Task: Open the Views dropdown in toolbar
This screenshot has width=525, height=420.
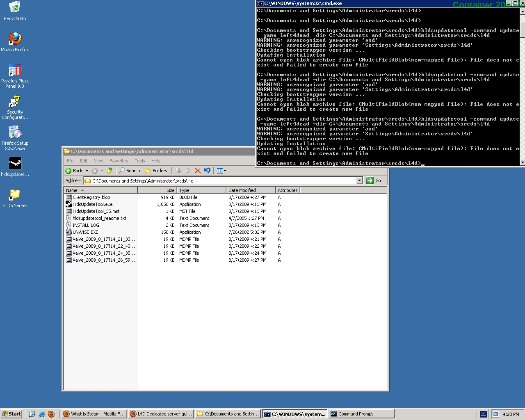Action: pyautogui.click(x=221, y=171)
